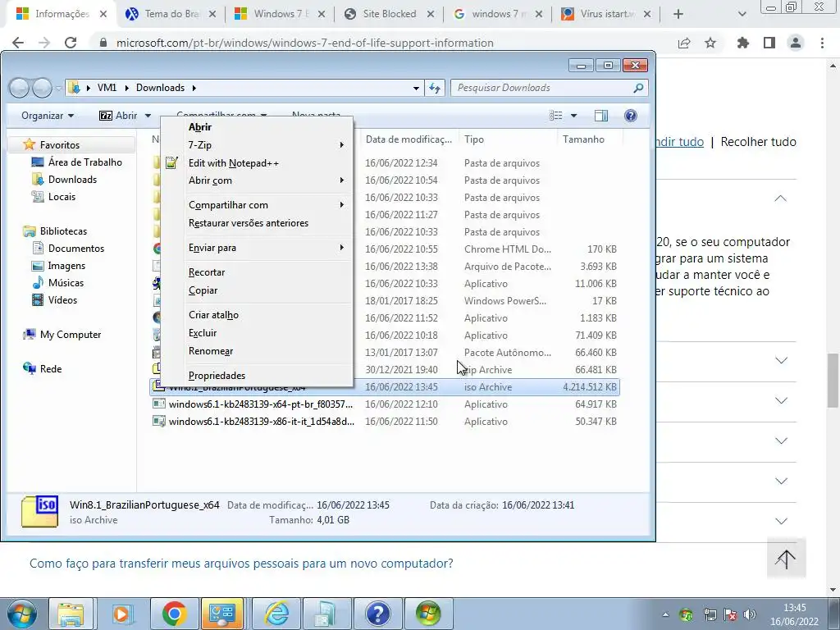The image size is (840, 630).
Task: Switch to Tema do Brasil tab
Action: (x=171, y=14)
